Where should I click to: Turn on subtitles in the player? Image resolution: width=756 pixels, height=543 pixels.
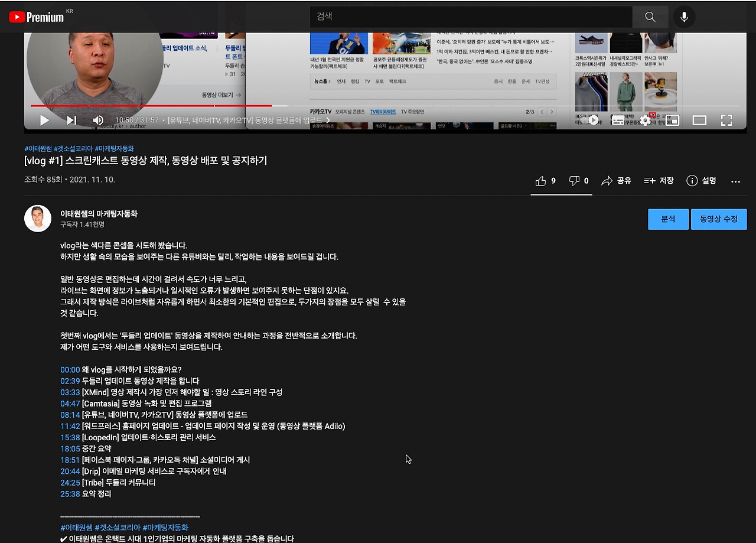(618, 120)
